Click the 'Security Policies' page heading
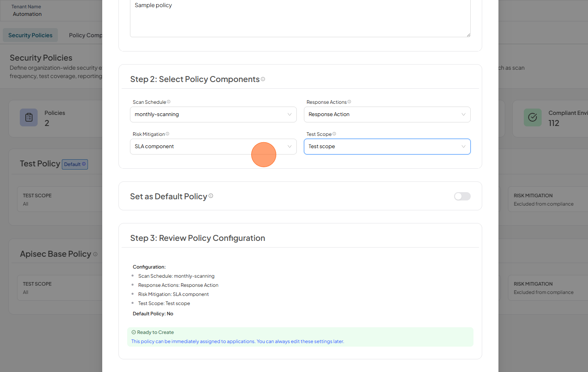The height and width of the screenshot is (372, 588). pyautogui.click(x=41, y=58)
